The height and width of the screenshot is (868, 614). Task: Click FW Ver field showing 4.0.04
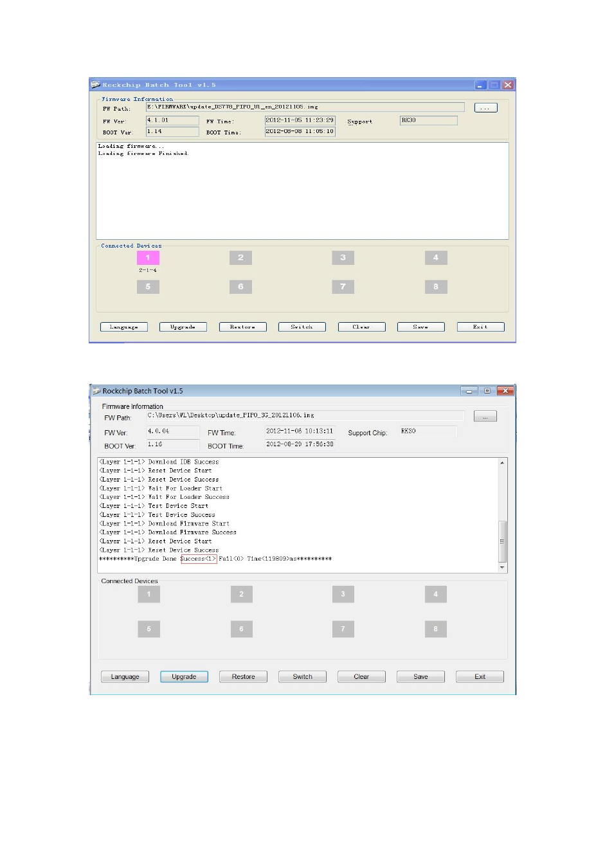pos(173,431)
